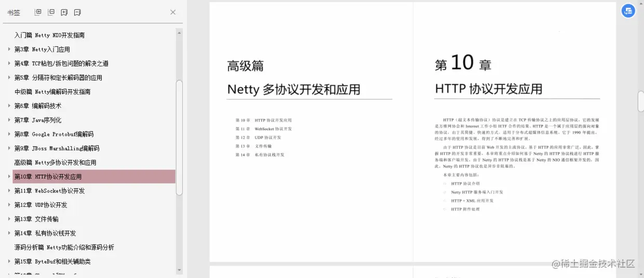Click 第 11 章 WebSocket 协议开发 contents entry
Viewport: 644px width, 278px height.
263,129
